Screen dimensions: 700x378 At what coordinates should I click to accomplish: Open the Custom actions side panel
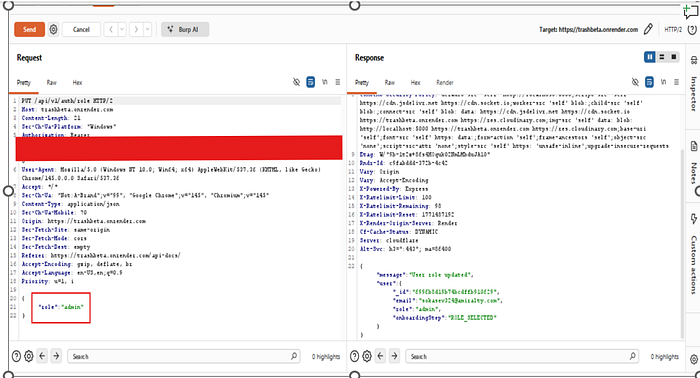click(x=693, y=265)
